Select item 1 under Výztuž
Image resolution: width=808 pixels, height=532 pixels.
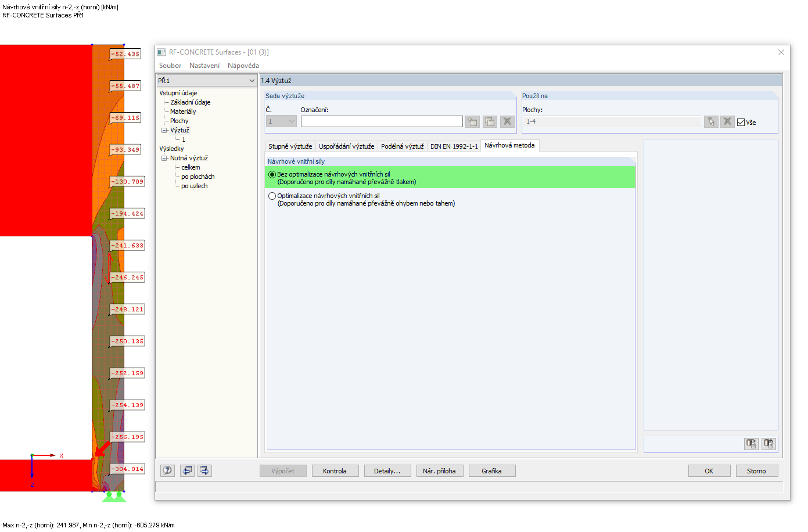click(x=184, y=139)
